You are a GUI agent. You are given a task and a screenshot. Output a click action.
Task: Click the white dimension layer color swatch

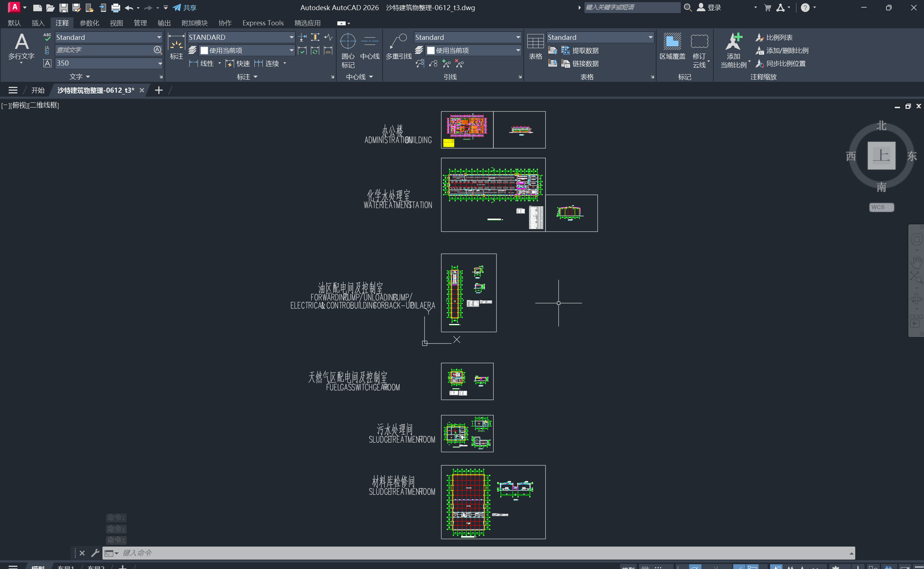(x=204, y=50)
